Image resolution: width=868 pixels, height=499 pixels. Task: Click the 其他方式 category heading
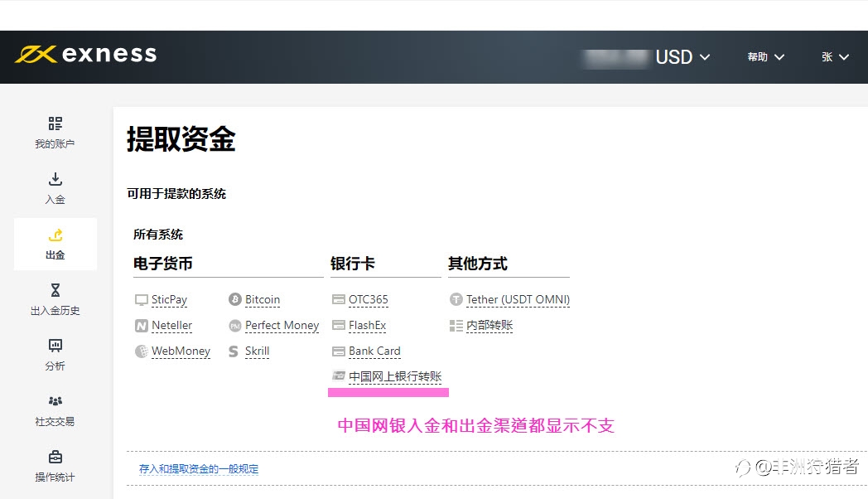[x=478, y=264]
